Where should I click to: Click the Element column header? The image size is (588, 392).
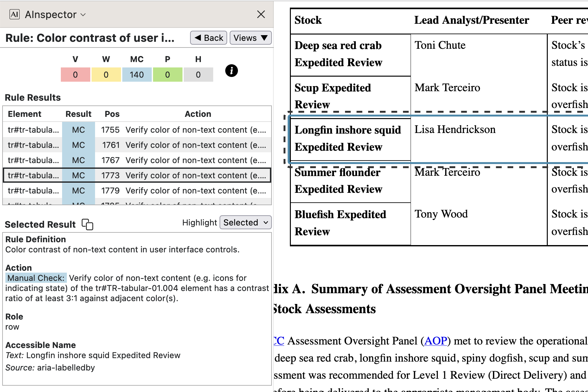click(x=25, y=114)
